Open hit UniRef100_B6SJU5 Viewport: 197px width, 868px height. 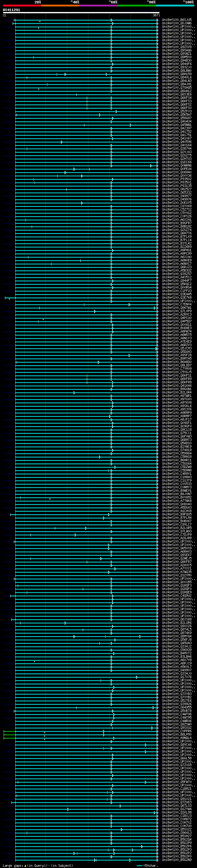[177, 20]
